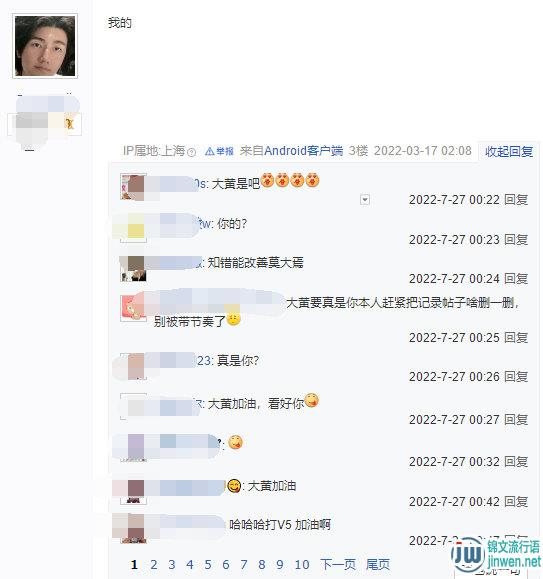543x579 pixels.
Task: Click the IP location help question icon
Action: click(192, 152)
